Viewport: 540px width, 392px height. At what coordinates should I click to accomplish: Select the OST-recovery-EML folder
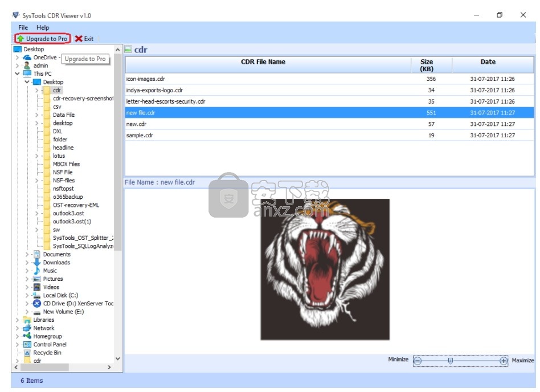click(76, 205)
